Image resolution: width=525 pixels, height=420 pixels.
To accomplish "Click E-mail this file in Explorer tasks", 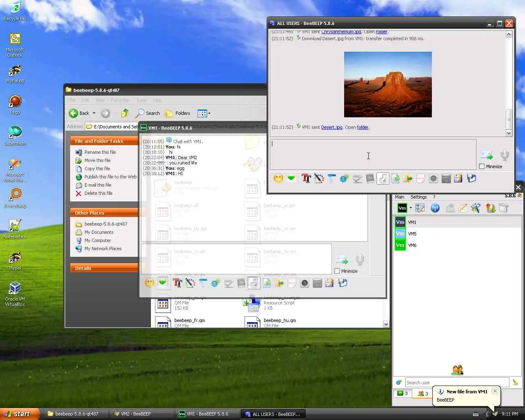I will 98,185.
